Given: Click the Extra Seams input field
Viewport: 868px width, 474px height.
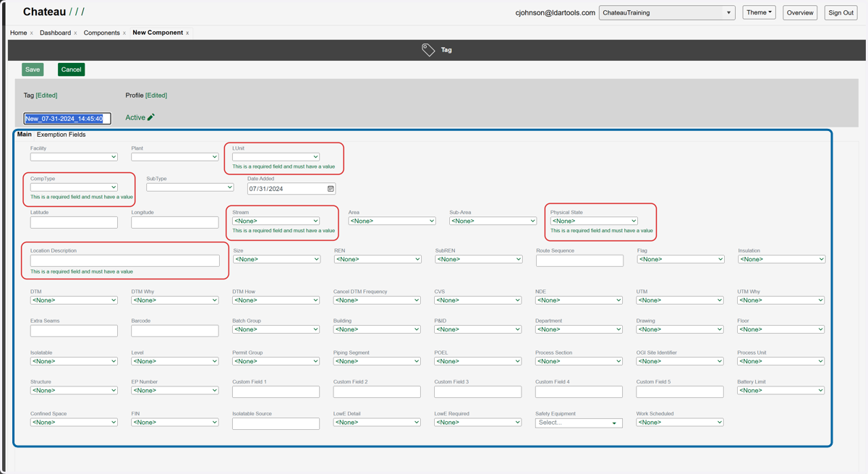Looking at the screenshot, I should [x=74, y=331].
